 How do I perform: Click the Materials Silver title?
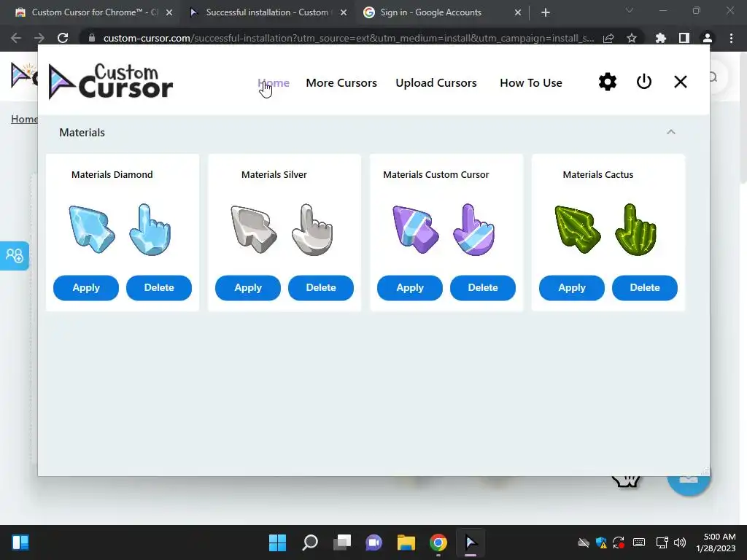point(274,175)
